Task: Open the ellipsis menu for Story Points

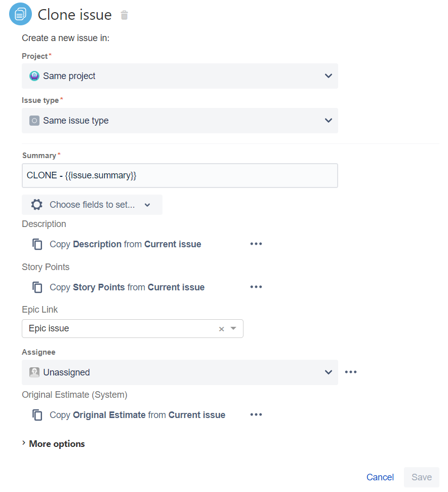Action: [256, 287]
